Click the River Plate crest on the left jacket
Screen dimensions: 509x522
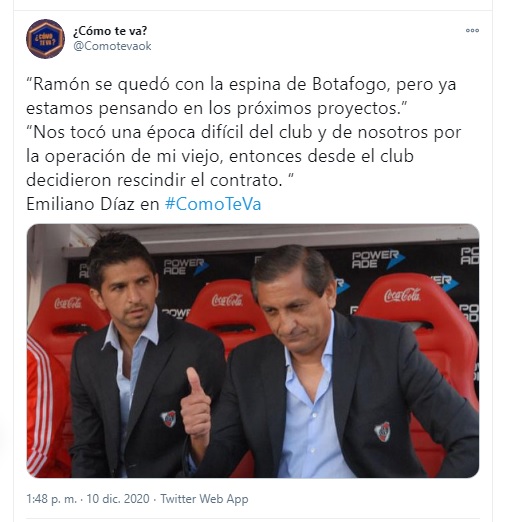click(x=169, y=419)
